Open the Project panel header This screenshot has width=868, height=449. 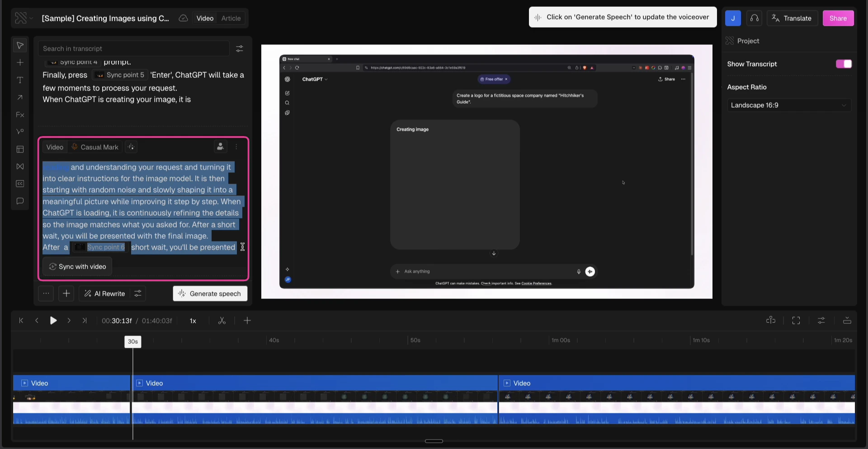pos(748,41)
